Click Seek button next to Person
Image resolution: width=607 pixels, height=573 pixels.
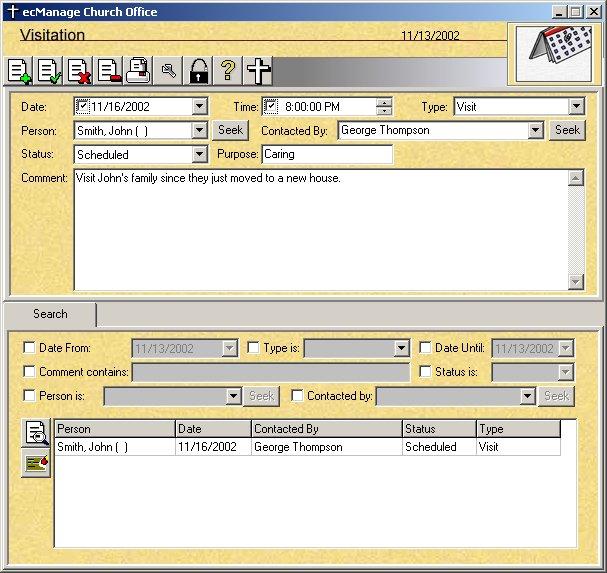tap(230, 130)
